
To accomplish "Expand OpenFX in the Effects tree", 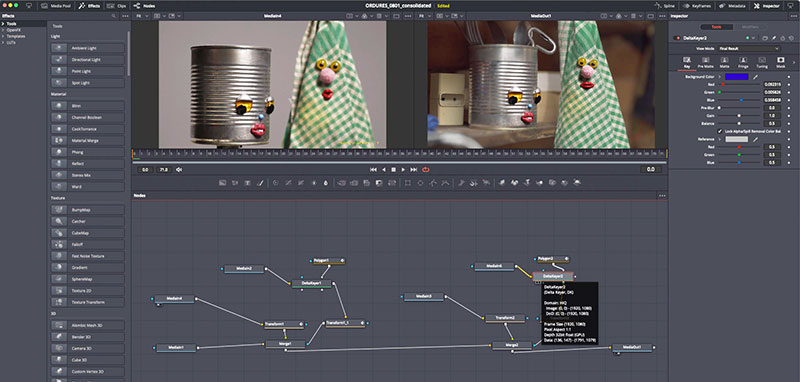I will click(3, 30).
